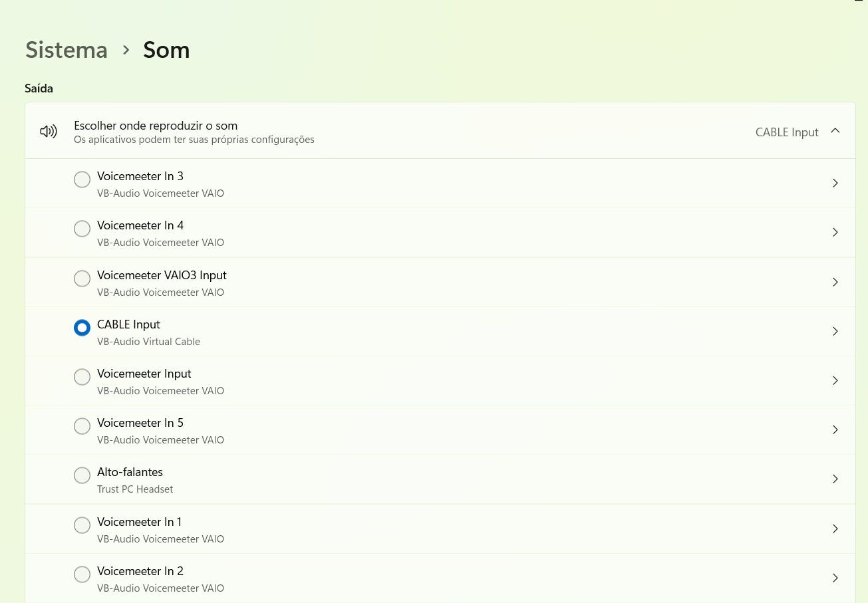The width and height of the screenshot is (868, 603).
Task: Open Voicemeeter Input details chevron
Action: [835, 380]
